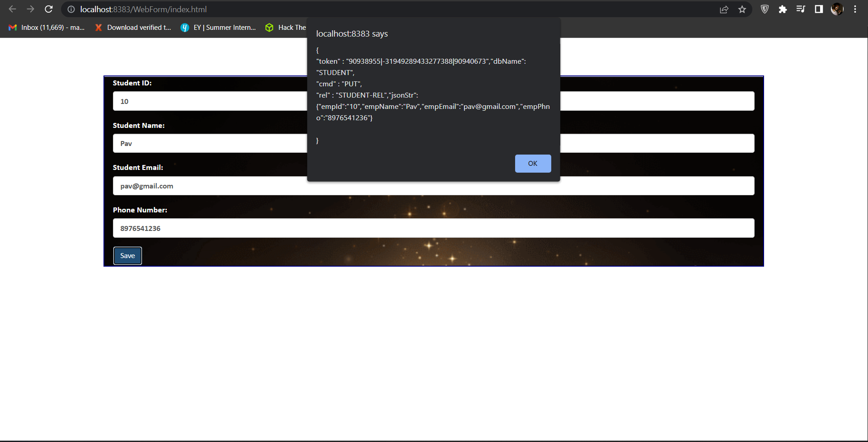Click the Save button
The width and height of the screenshot is (868, 442).
click(x=127, y=256)
